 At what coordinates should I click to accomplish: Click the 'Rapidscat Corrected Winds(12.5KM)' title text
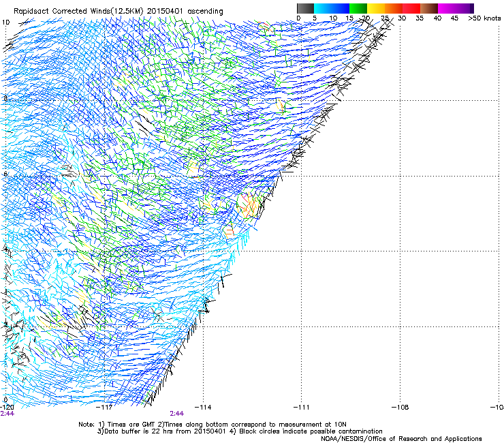pos(78,12)
